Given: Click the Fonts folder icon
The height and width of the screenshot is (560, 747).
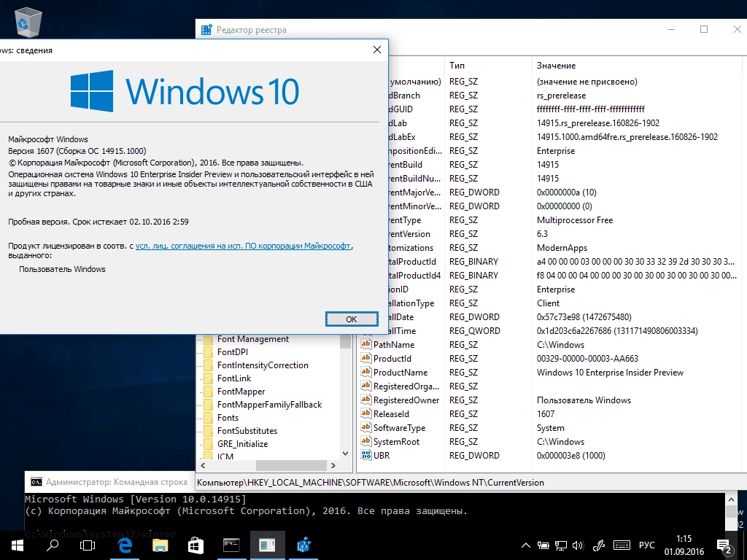Looking at the screenshot, I should tap(208, 418).
